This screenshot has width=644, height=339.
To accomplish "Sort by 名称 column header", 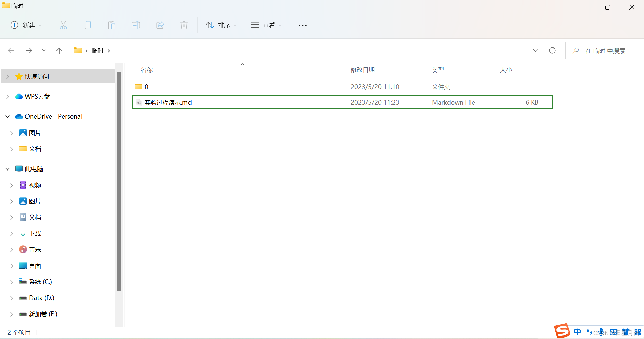I will point(147,70).
